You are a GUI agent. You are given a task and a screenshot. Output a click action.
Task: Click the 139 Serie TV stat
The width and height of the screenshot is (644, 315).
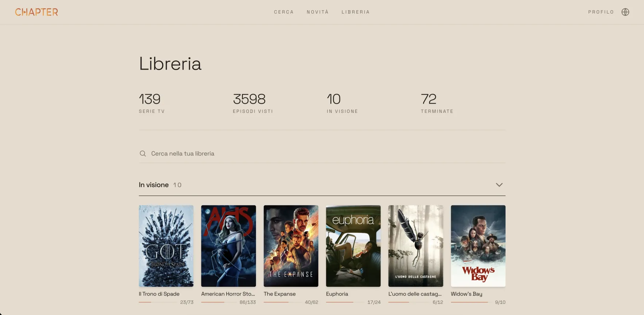coord(152,103)
